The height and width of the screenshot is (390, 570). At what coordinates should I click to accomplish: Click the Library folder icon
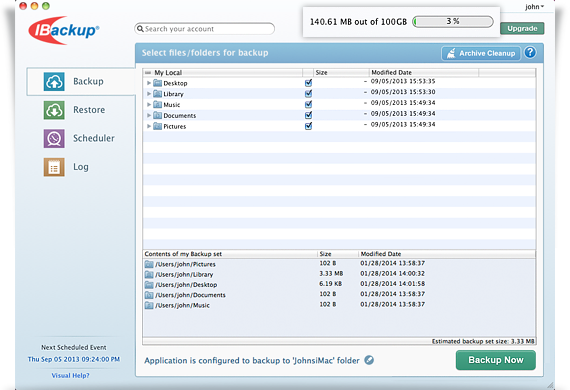(x=157, y=94)
